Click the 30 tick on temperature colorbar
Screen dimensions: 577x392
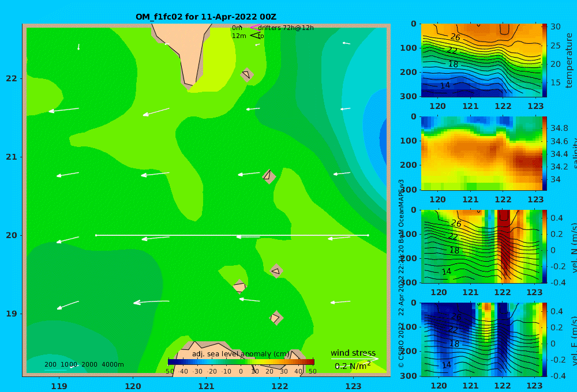[556, 27]
